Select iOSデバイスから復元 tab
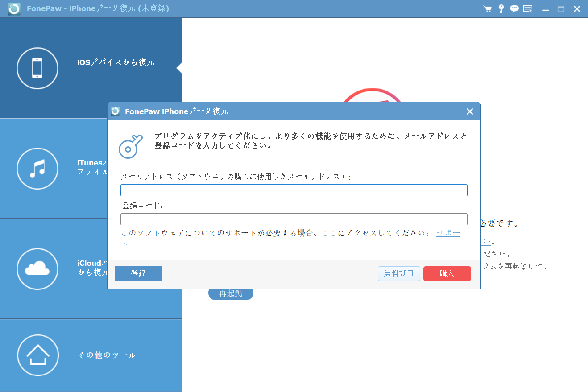 91,68
